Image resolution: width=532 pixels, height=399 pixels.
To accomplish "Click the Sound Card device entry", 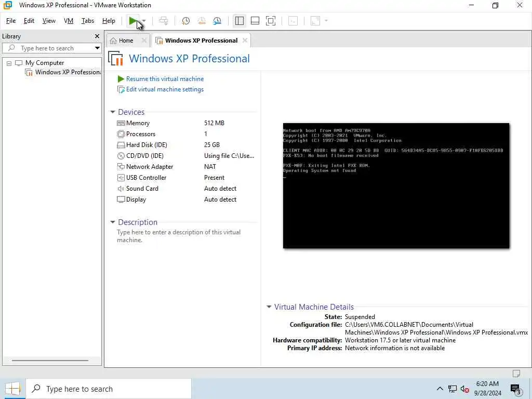I will click(142, 188).
